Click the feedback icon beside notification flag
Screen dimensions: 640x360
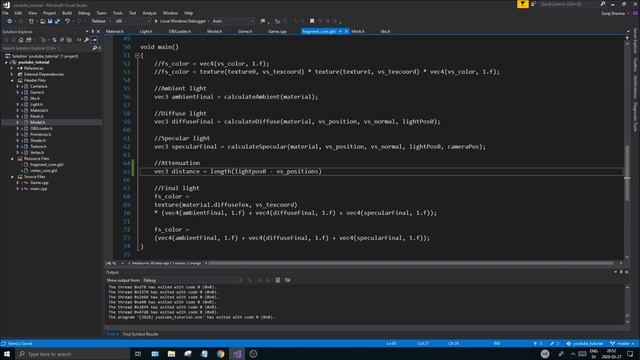(x=533, y=4)
